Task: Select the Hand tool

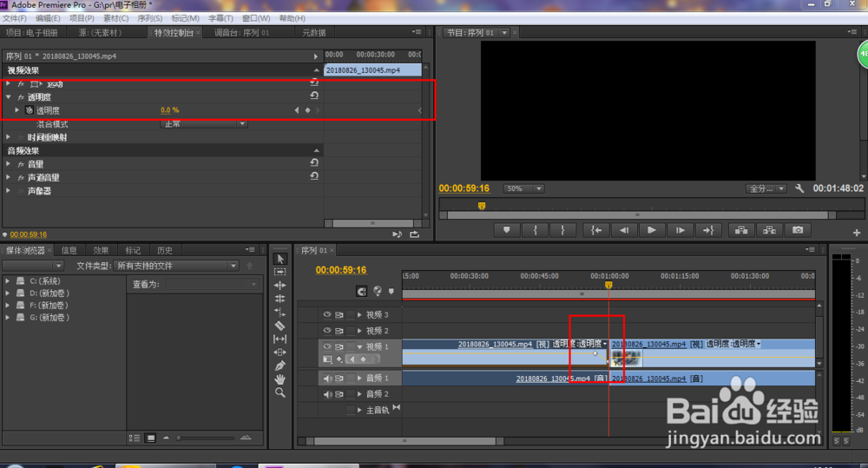Action: 280,379
